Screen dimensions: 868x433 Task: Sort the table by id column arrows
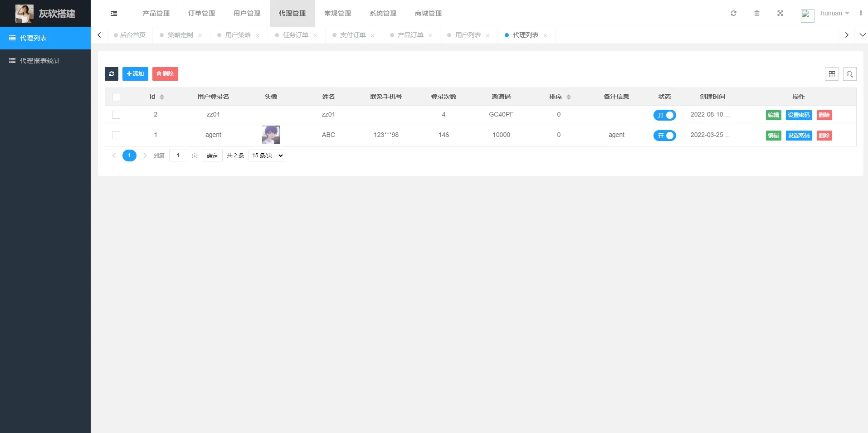[162, 97]
